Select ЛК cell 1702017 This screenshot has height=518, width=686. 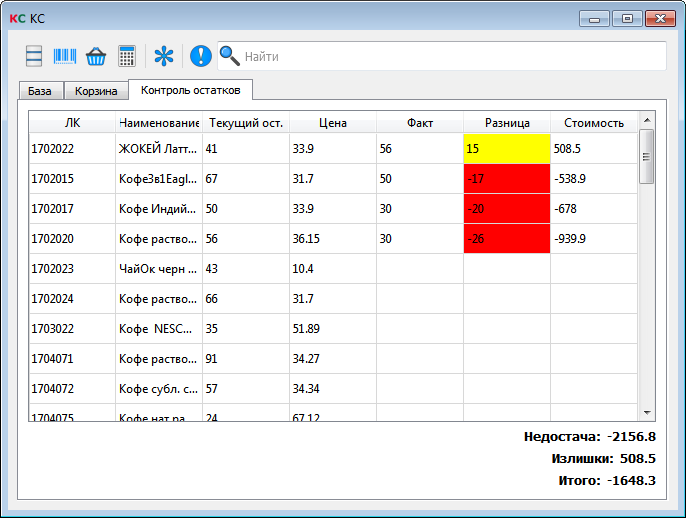[72, 209]
